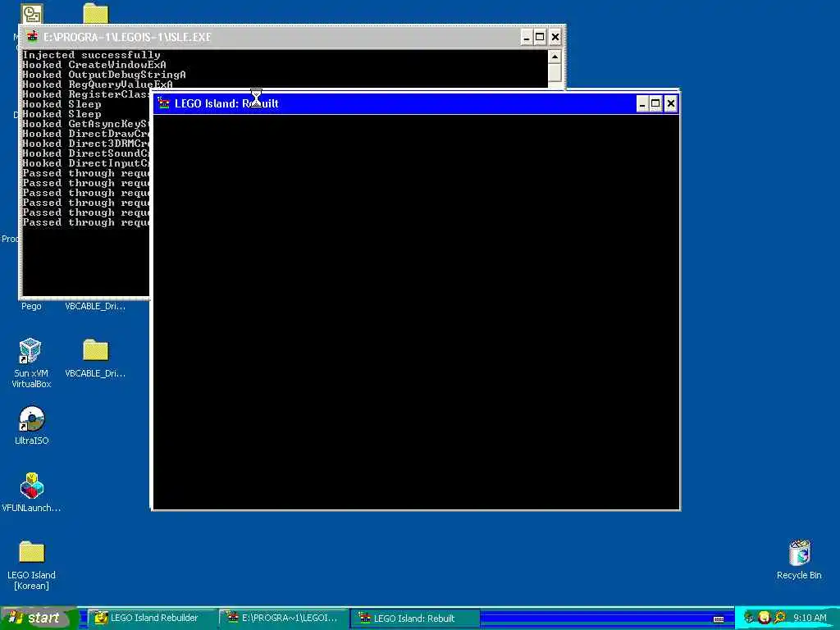Screen dimensions: 840x630
Task: Click the console scrollbar thumb
Action: 555,72
